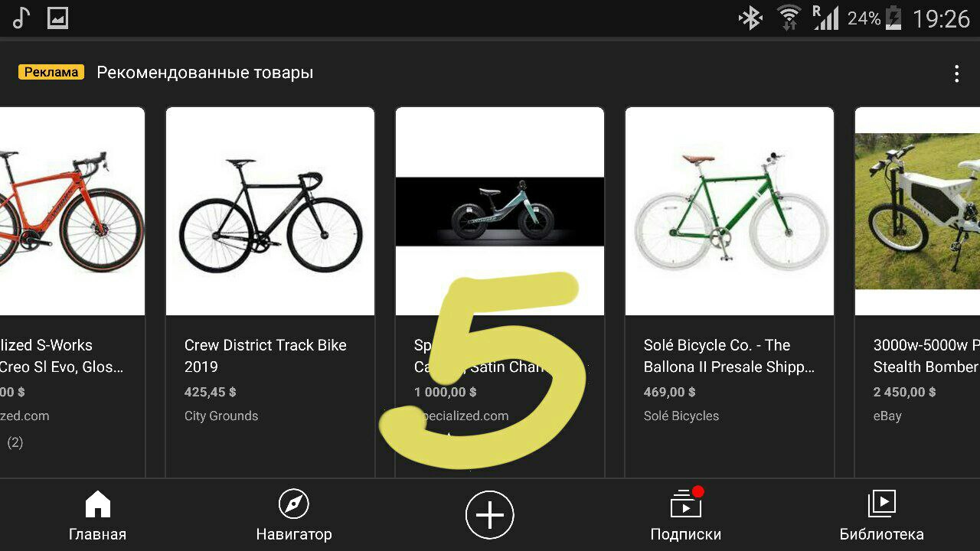Tap the Wi-Fi status icon
This screenshot has width=980, height=551.
(789, 18)
